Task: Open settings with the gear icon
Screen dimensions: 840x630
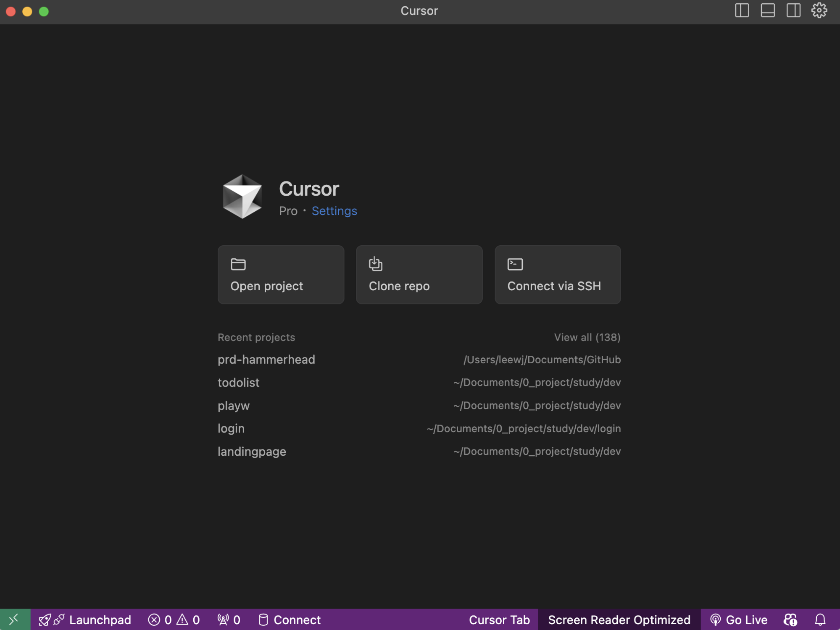Action: [x=819, y=10]
